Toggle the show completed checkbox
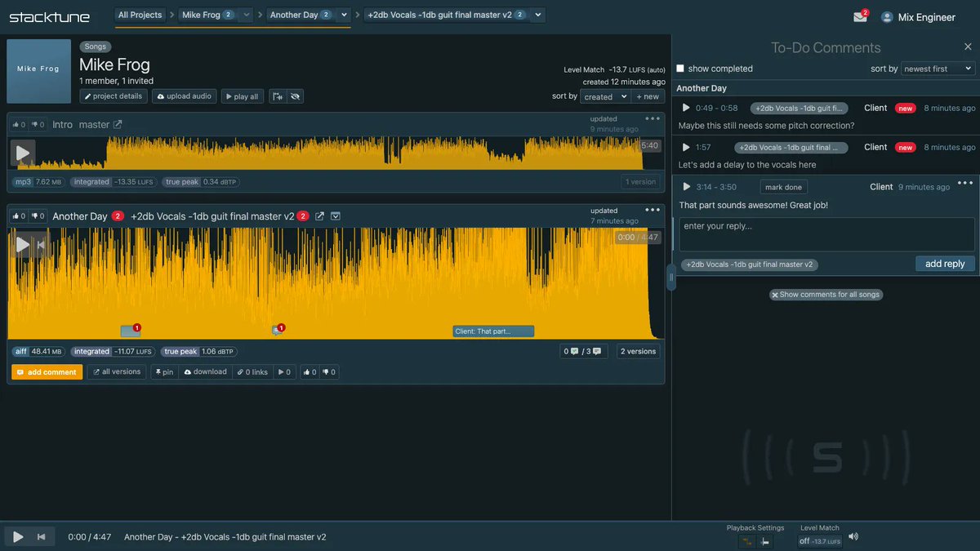This screenshot has width=980, height=551. point(680,69)
